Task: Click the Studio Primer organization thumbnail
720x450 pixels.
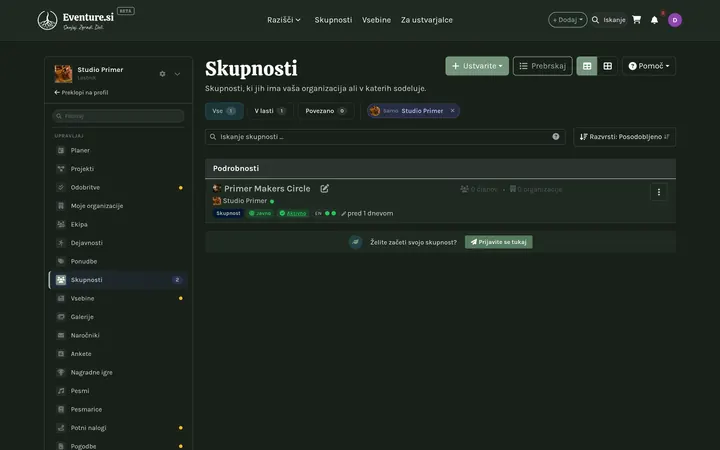Action: coord(63,73)
